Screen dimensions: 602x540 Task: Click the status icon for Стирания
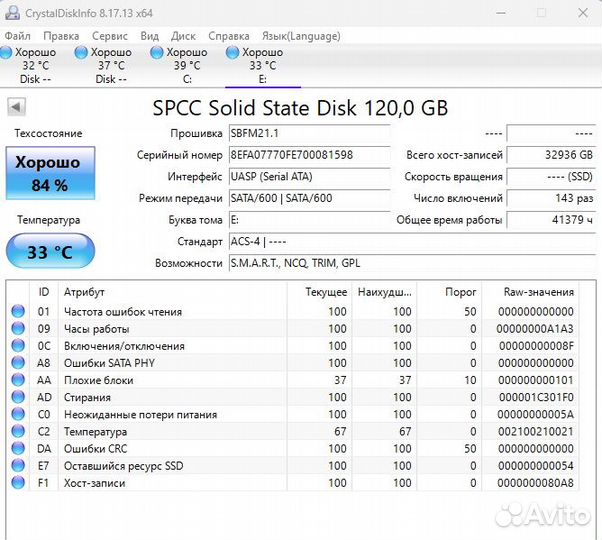[18, 397]
